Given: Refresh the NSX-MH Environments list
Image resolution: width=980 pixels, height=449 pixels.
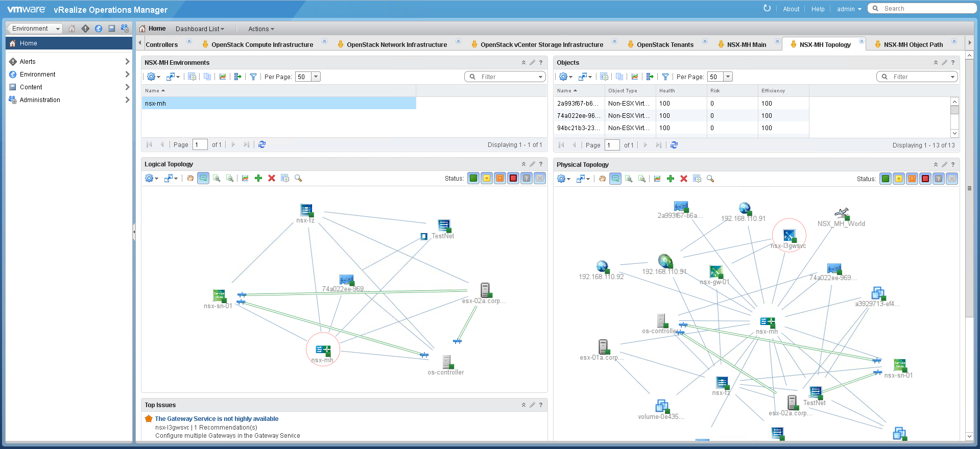Looking at the screenshot, I should point(262,144).
